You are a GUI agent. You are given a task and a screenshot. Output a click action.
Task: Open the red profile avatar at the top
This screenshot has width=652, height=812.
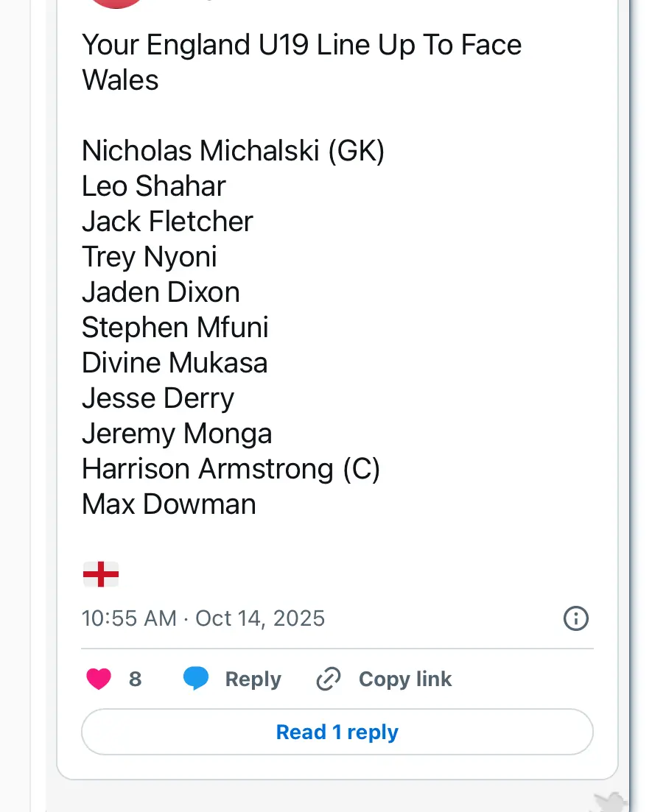tap(116, 2)
